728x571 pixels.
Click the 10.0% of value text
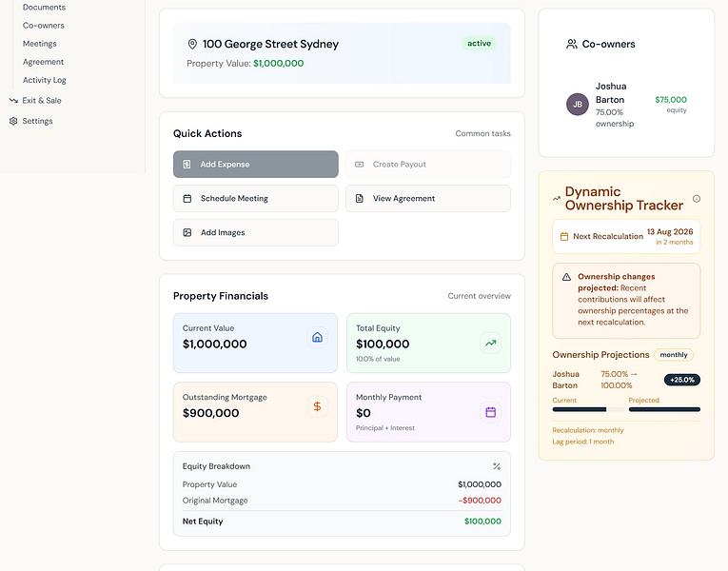pyautogui.click(x=378, y=359)
